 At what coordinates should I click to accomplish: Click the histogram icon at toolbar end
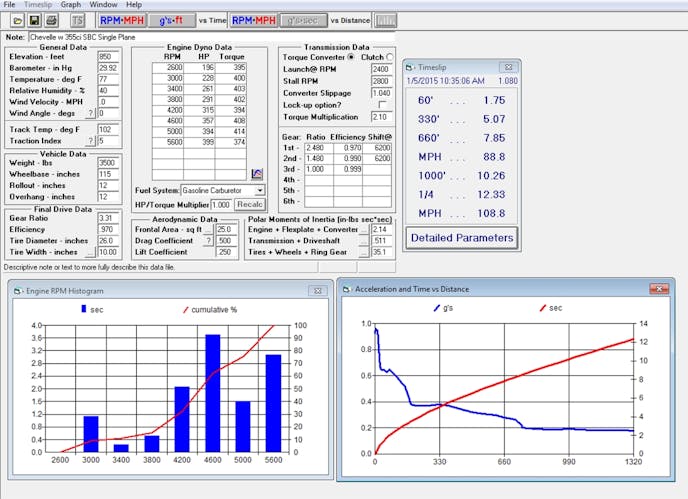point(384,20)
